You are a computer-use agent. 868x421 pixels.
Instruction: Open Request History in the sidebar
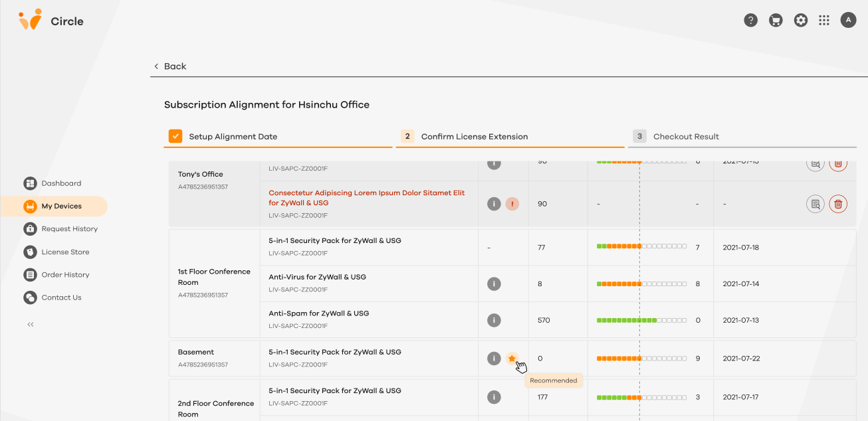click(x=61, y=229)
